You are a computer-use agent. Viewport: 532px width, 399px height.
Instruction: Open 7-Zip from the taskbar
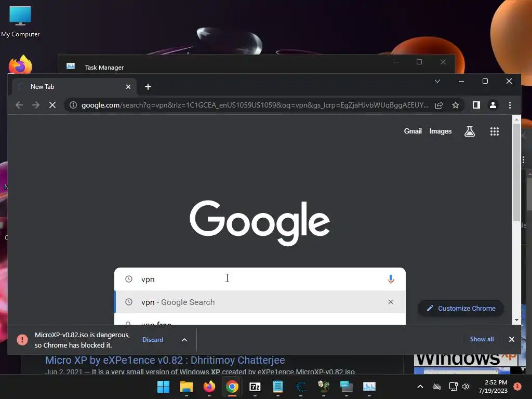point(255,387)
